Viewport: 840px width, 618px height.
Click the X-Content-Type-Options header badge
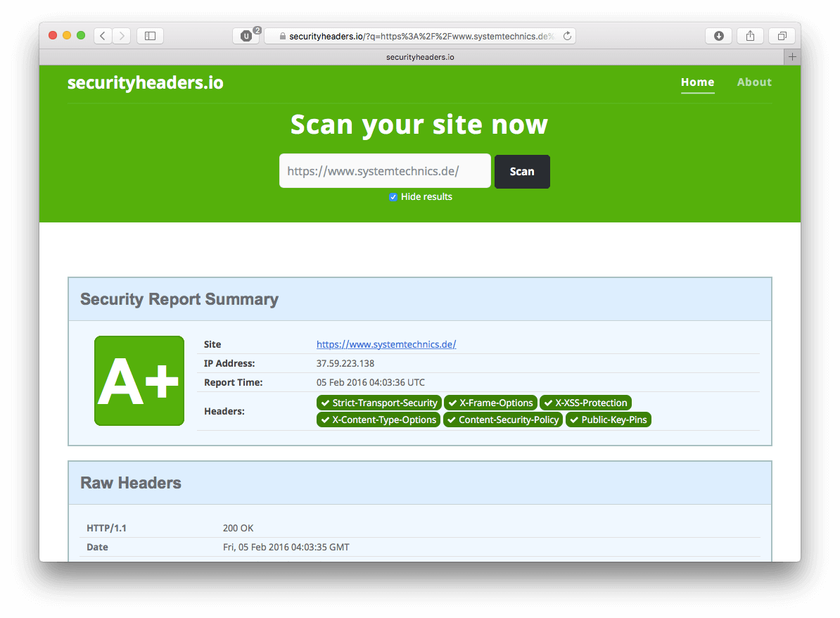(x=378, y=420)
